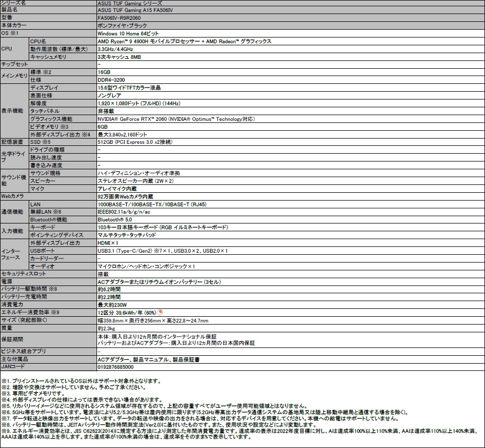Viewport: 485px width, 448px height.
Task: Select the energy value 12区分 39.6kWh/年
Action: coord(127,313)
